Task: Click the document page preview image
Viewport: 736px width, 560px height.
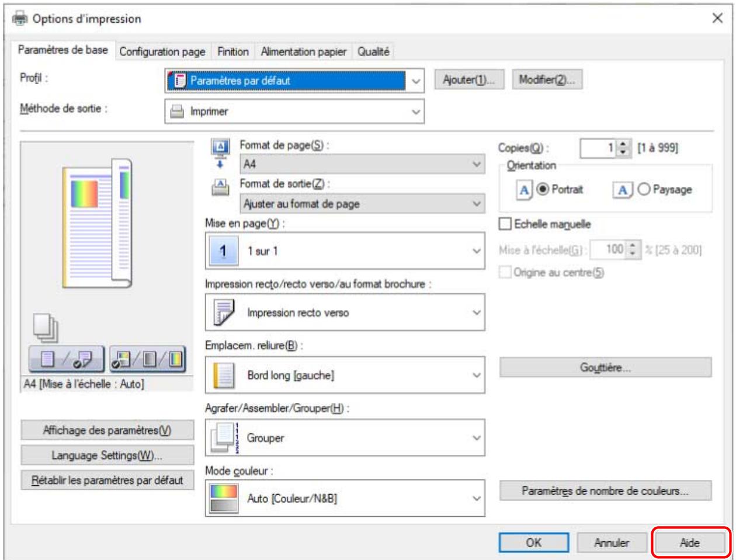Action: (97, 224)
